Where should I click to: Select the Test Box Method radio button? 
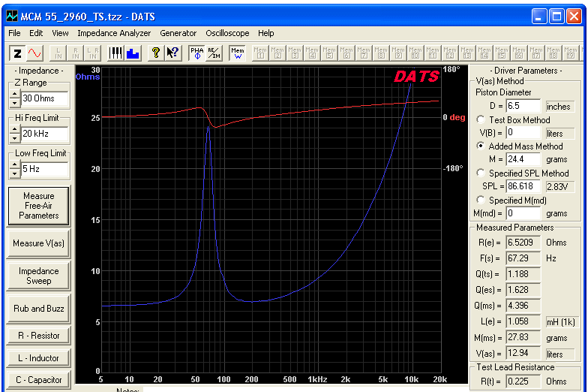[481, 119]
